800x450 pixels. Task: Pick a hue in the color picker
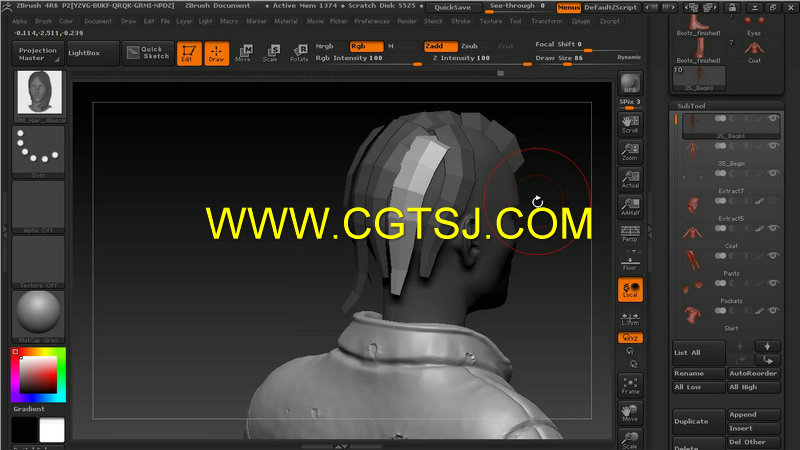click(x=38, y=375)
